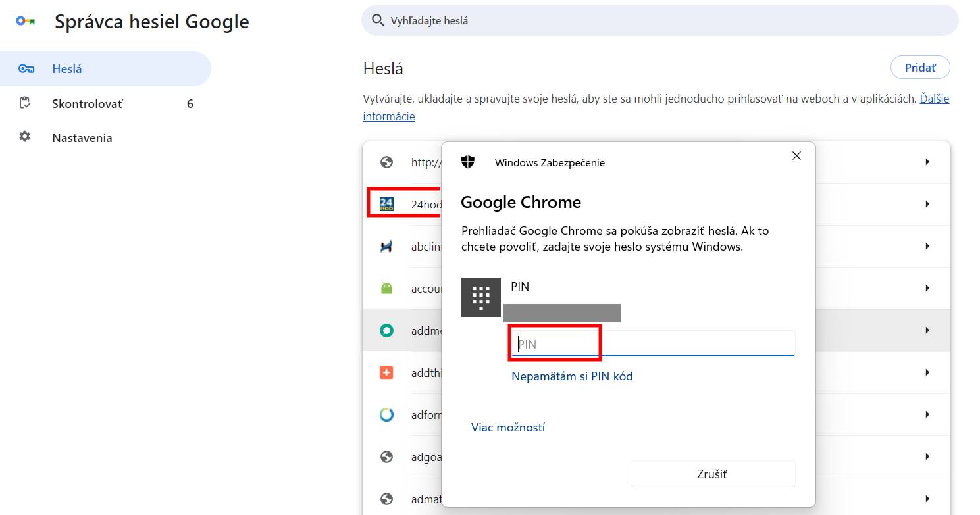Click into the PIN input field

pyautogui.click(x=653, y=343)
